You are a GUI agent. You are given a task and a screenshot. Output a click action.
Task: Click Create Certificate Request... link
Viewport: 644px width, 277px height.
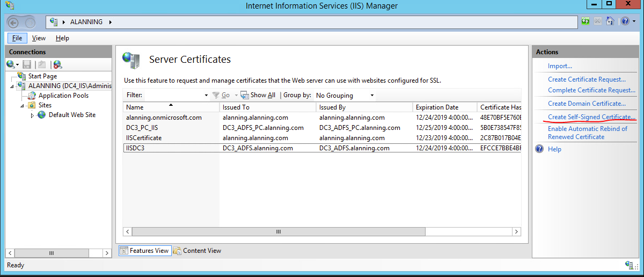pos(587,79)
